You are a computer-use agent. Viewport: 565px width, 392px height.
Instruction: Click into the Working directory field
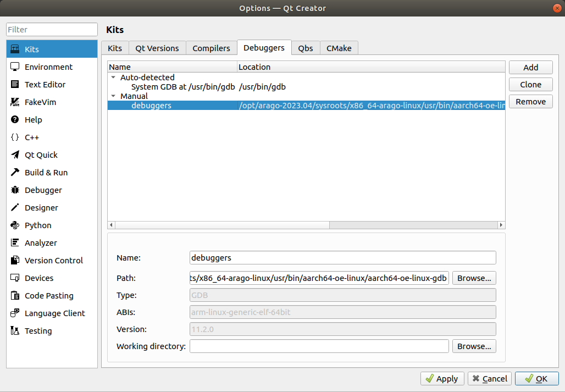(319, 346)
